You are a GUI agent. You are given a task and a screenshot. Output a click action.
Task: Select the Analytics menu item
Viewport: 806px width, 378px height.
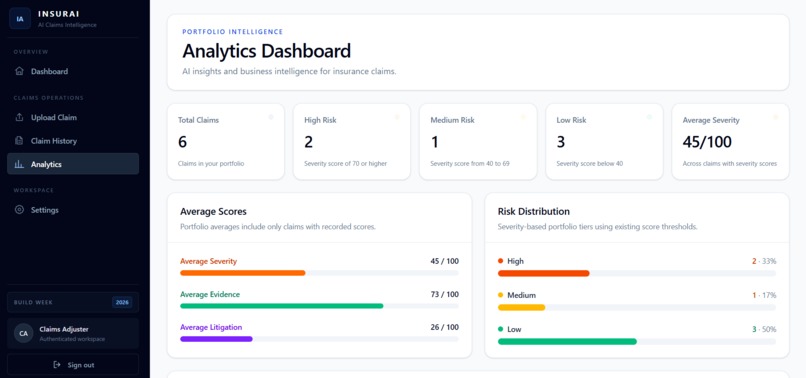[73, 164]
